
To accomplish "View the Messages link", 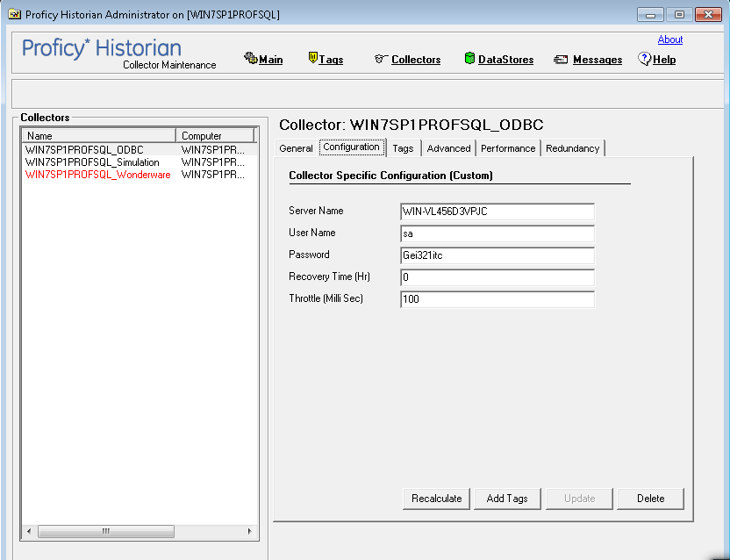I will tap(598, 60).
